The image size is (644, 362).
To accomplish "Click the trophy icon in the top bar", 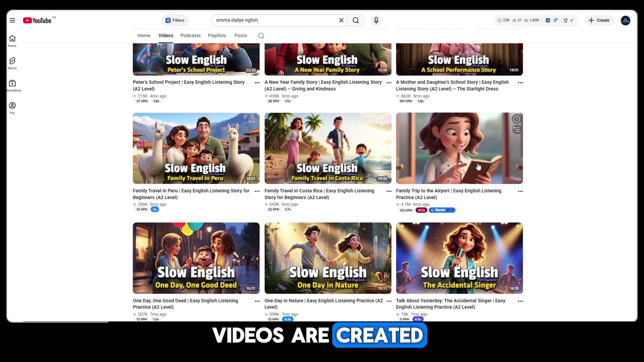I will [566, 20].
